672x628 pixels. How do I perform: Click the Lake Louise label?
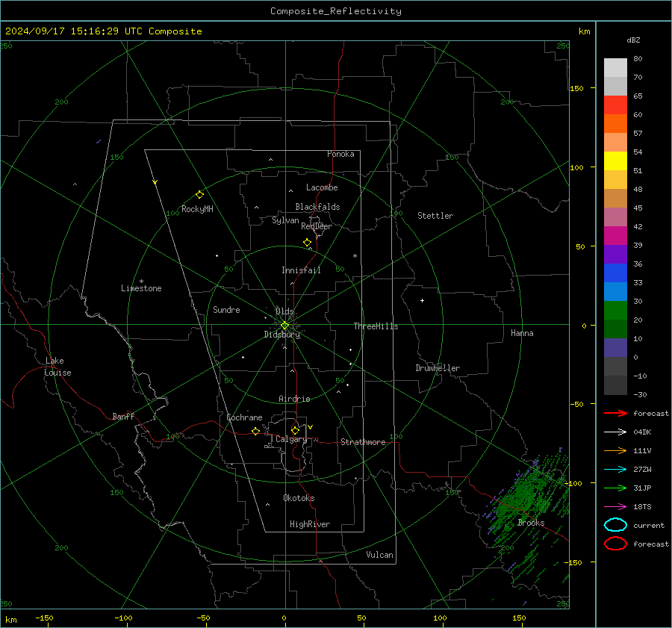[57, 367]
